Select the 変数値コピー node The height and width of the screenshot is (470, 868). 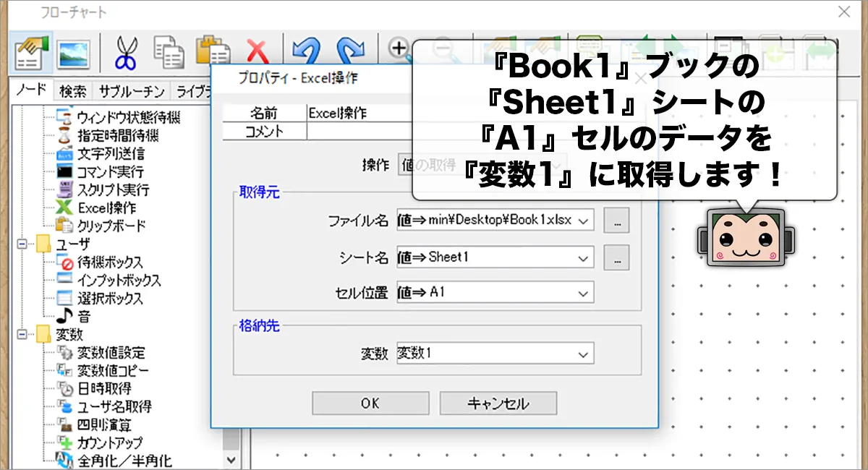103,370
